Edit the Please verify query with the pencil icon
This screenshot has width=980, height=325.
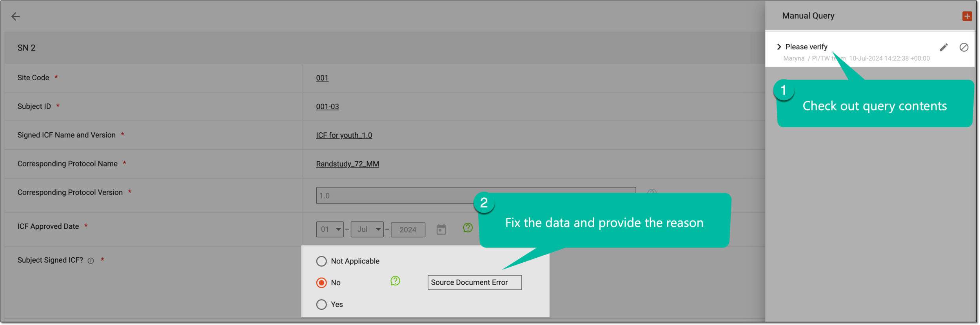(944, 47)
